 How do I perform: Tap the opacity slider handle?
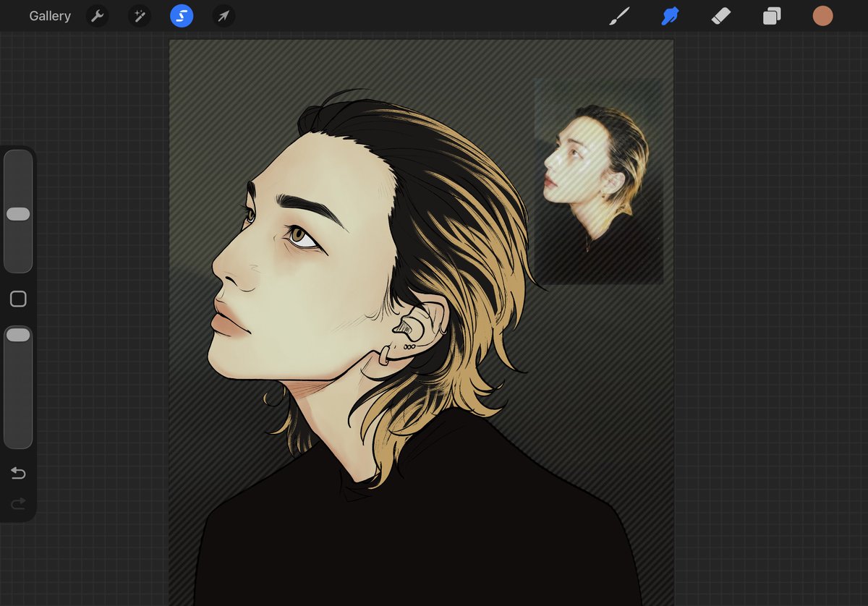tap(18, 333)
